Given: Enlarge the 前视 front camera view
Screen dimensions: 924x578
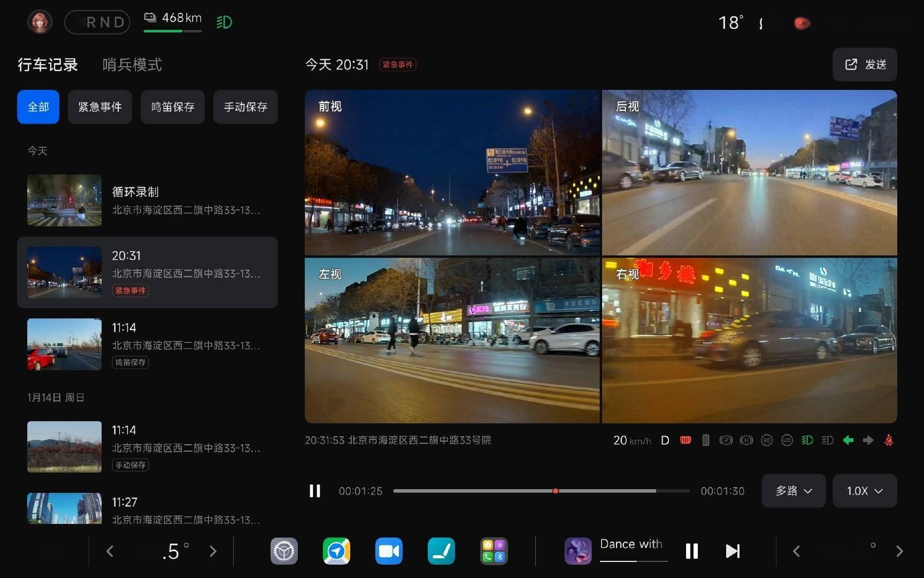Looking at the screenshot, I should [x=452, y=172].
